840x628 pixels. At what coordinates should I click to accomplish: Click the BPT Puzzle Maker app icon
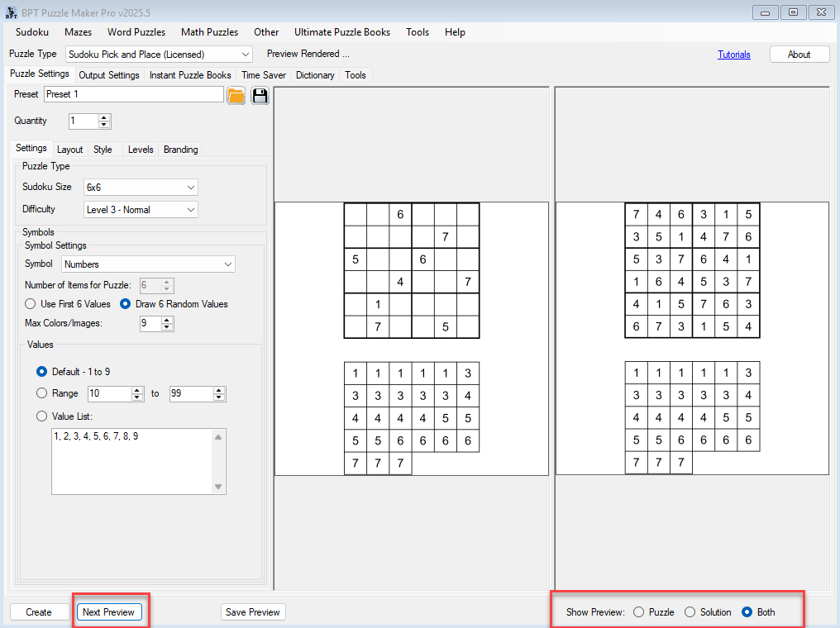12,12
